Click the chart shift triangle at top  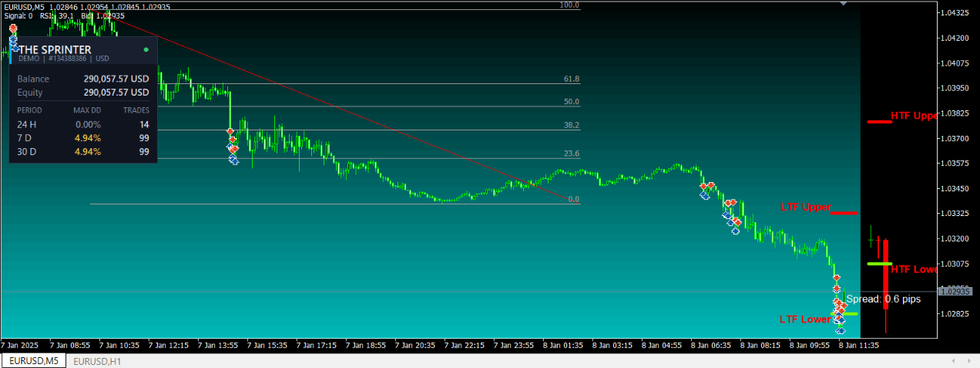[844, 4]
